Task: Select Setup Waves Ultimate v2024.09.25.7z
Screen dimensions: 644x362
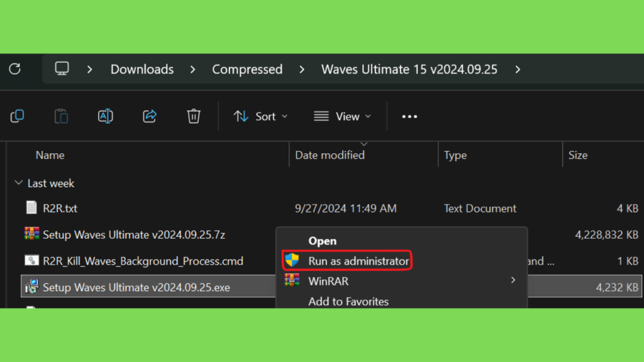Action: tap(134, 235)
